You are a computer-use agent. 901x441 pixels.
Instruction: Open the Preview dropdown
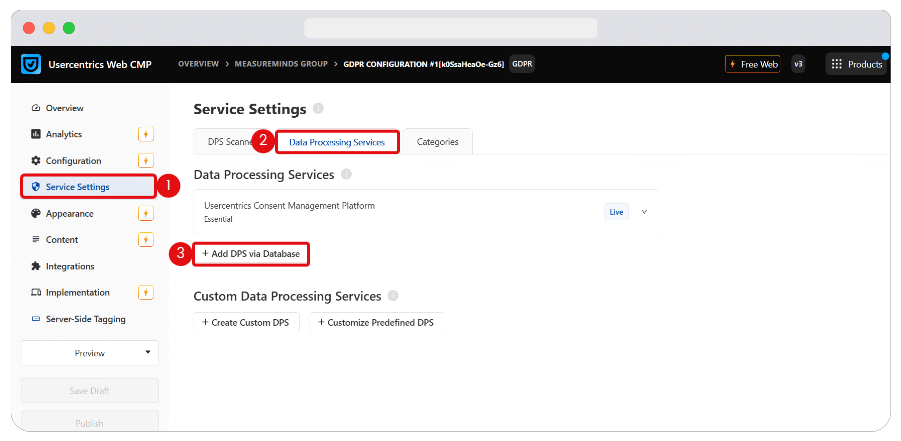[x=90, y=353]
